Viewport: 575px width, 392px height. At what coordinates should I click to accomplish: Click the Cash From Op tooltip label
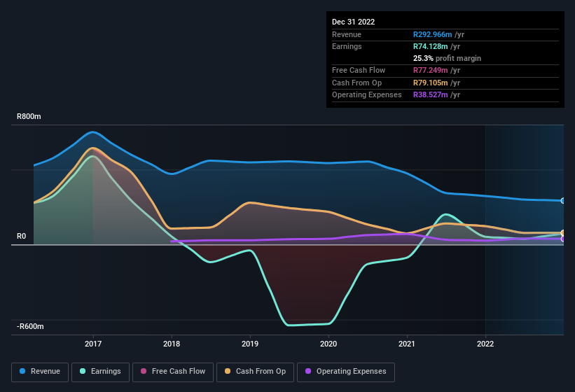[x=356, y=83]
